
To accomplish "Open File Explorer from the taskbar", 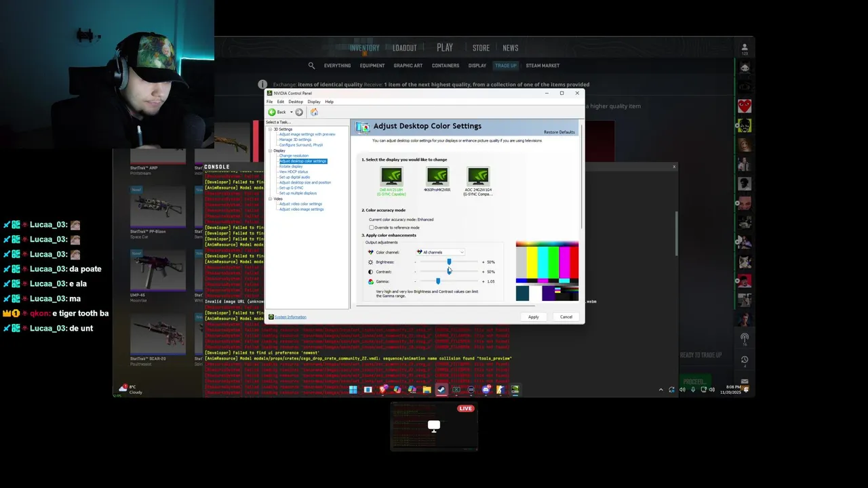I will (427, 390).
